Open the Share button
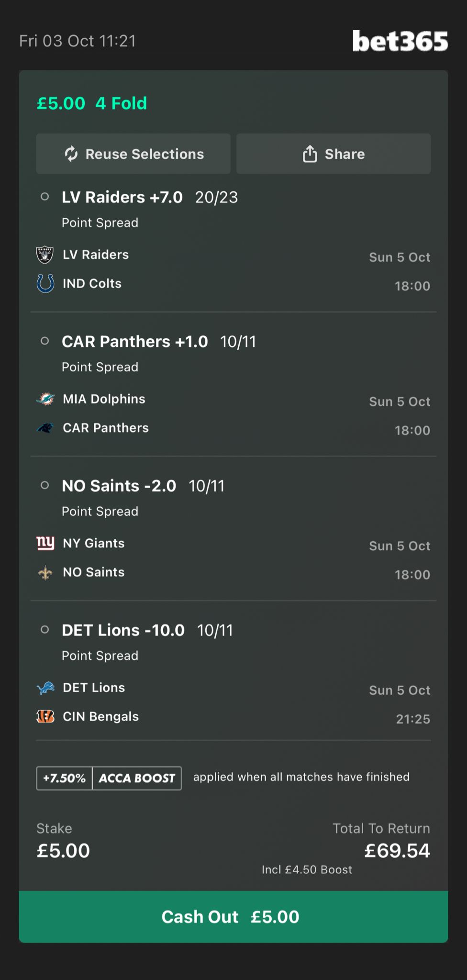Viewport: 467px width, 980px height. 334,154
